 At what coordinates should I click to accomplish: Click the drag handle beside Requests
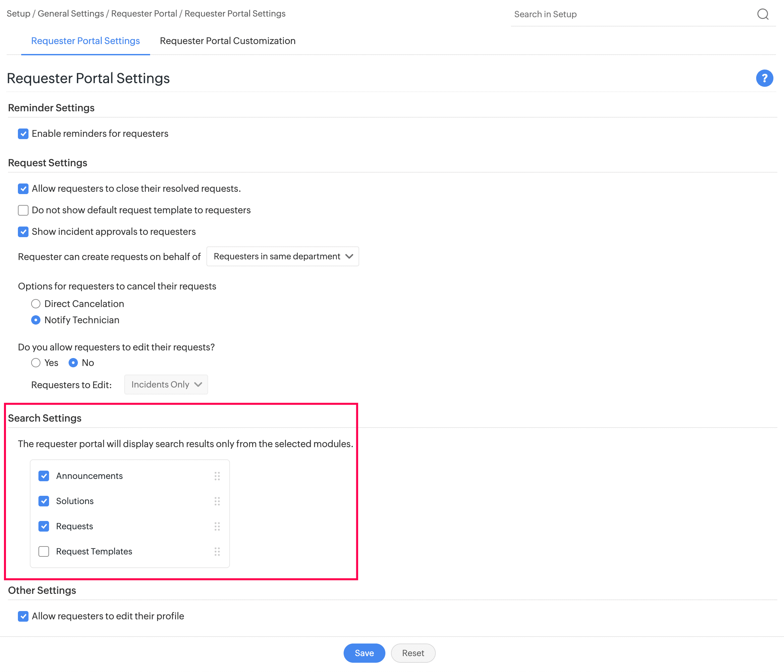(218, 526)
